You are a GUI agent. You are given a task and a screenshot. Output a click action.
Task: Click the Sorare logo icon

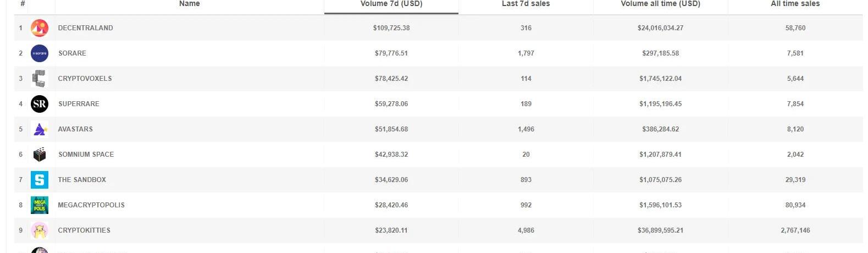click(40, 53)
